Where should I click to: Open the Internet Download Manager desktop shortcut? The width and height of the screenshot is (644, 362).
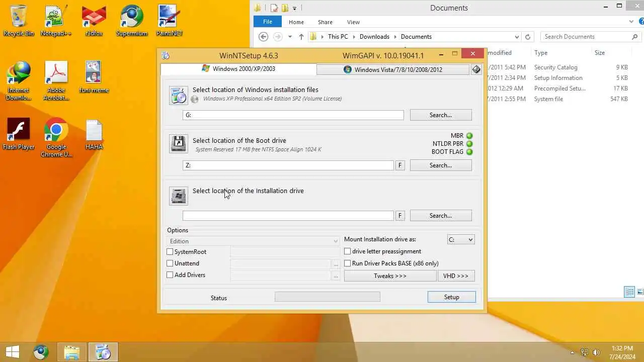[19, 81]
